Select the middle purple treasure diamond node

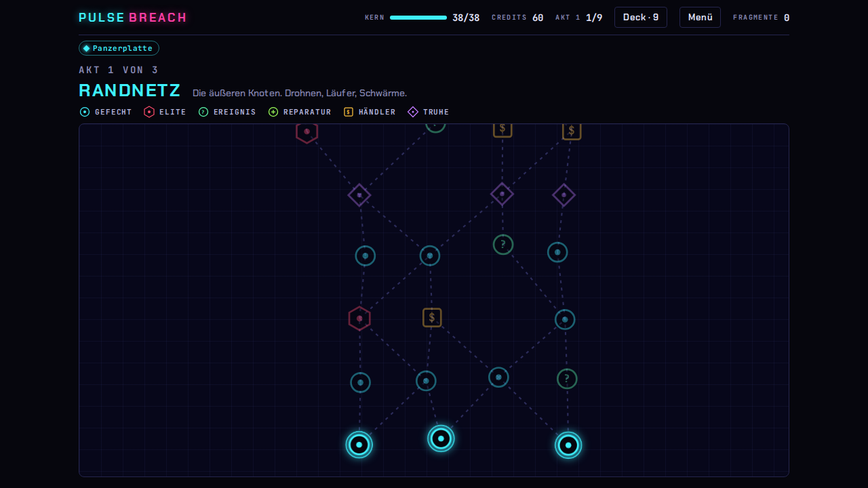click(x=502, y=194)
